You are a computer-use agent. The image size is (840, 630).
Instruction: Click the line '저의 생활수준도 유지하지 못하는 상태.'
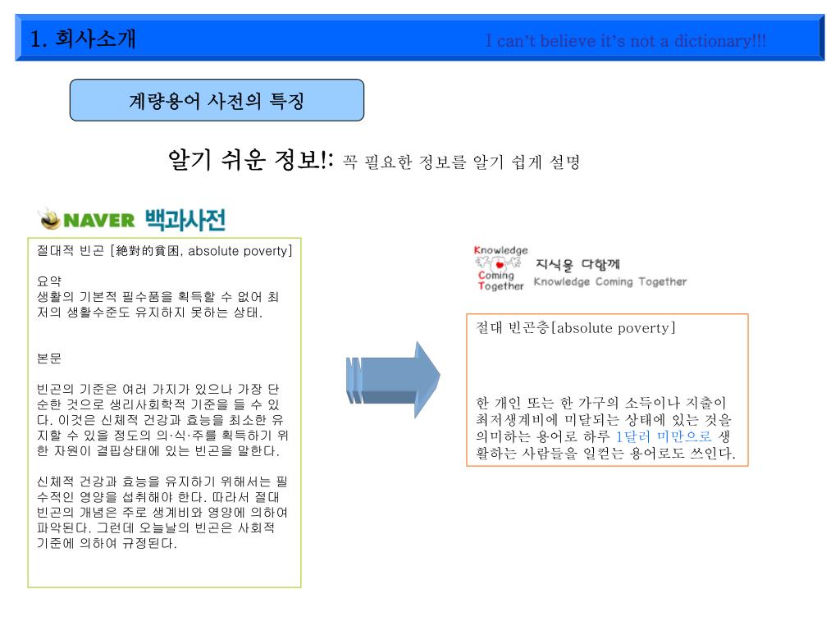coord(149,312)
